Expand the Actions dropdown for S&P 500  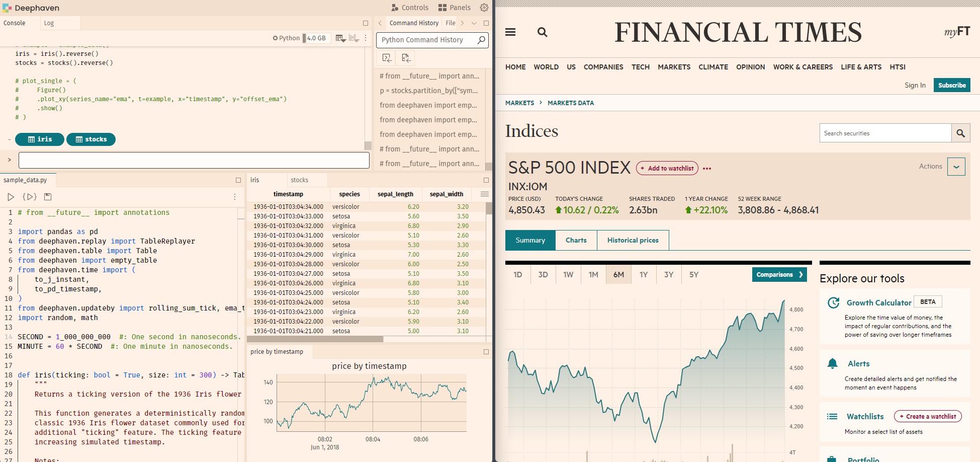coord(957,166)
